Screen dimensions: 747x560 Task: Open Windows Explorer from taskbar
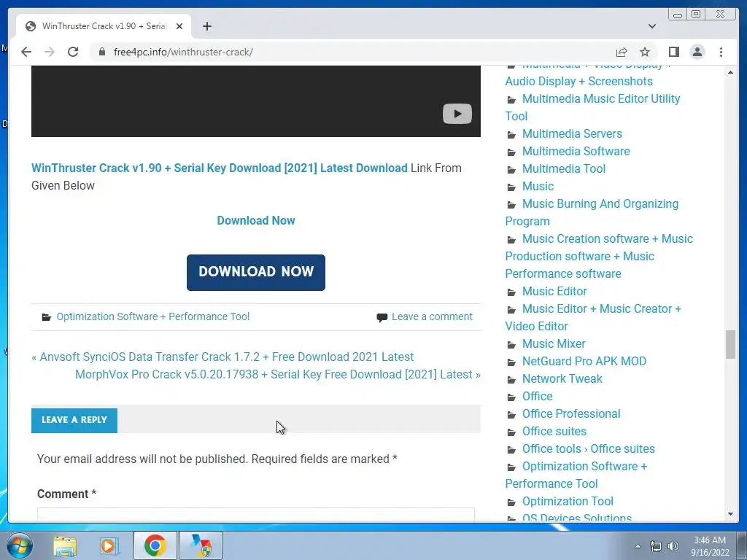tap(65, 546)
